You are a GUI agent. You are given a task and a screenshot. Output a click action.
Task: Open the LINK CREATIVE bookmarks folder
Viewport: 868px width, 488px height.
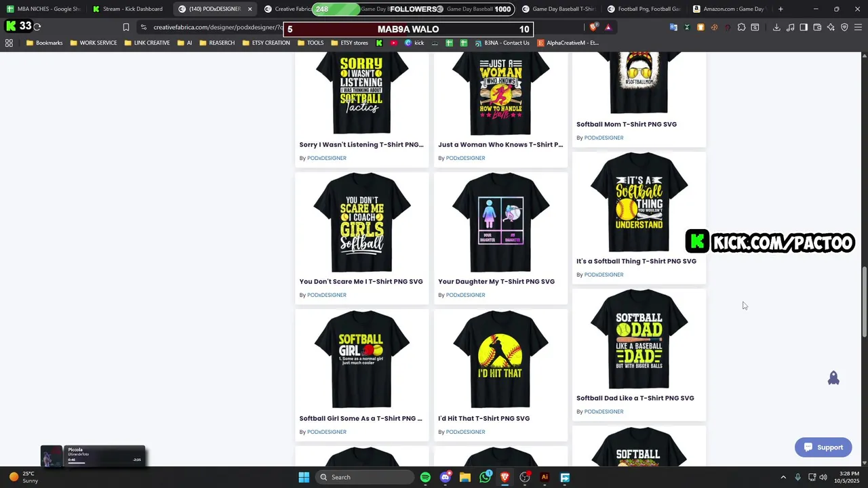pos(147,43)
